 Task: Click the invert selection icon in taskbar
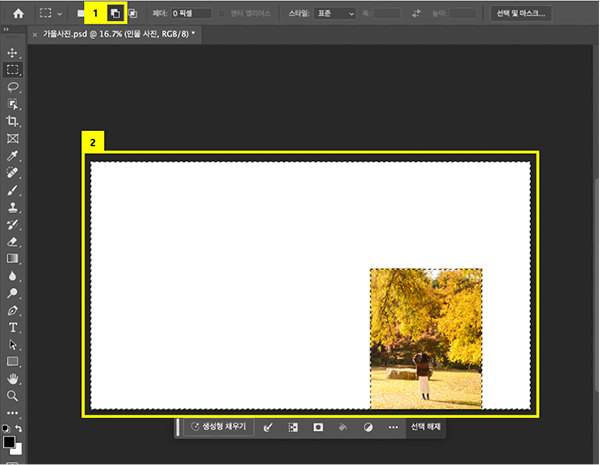[x=293, y=427]
